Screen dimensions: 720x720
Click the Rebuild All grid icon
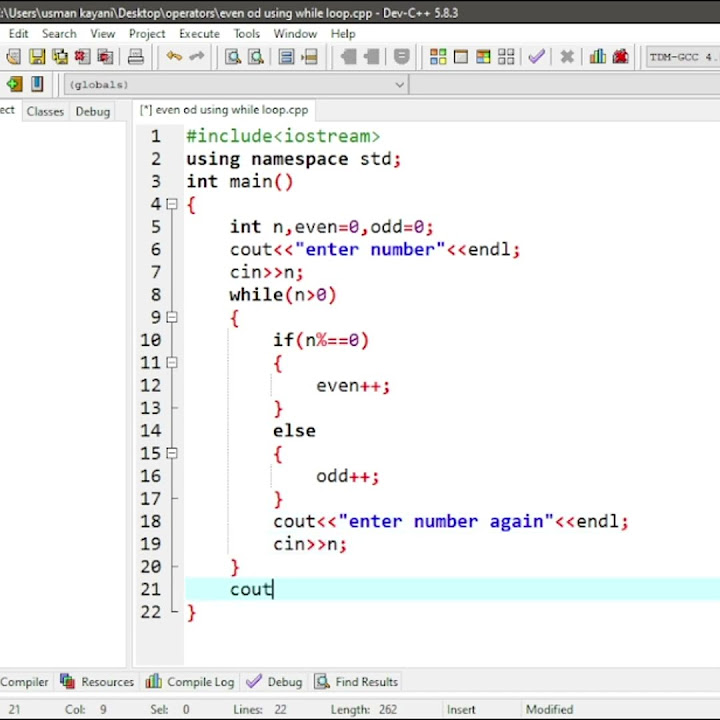click(x=506, y=57)
